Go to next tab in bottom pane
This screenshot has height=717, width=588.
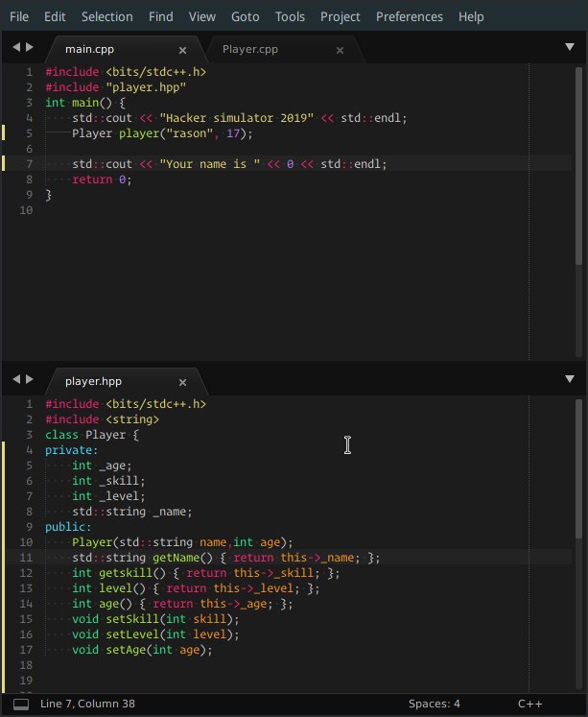click(30, 378)
